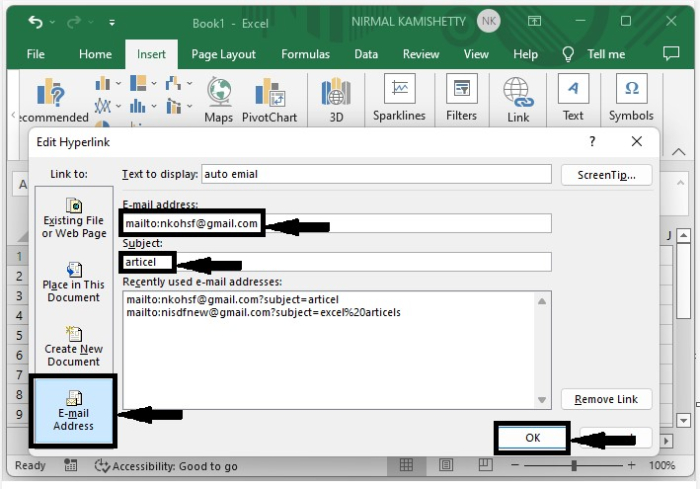The height and width of the screenshot is (489, 700).
Task: Click the Subject input field
Action: click(x=337, y=262)
